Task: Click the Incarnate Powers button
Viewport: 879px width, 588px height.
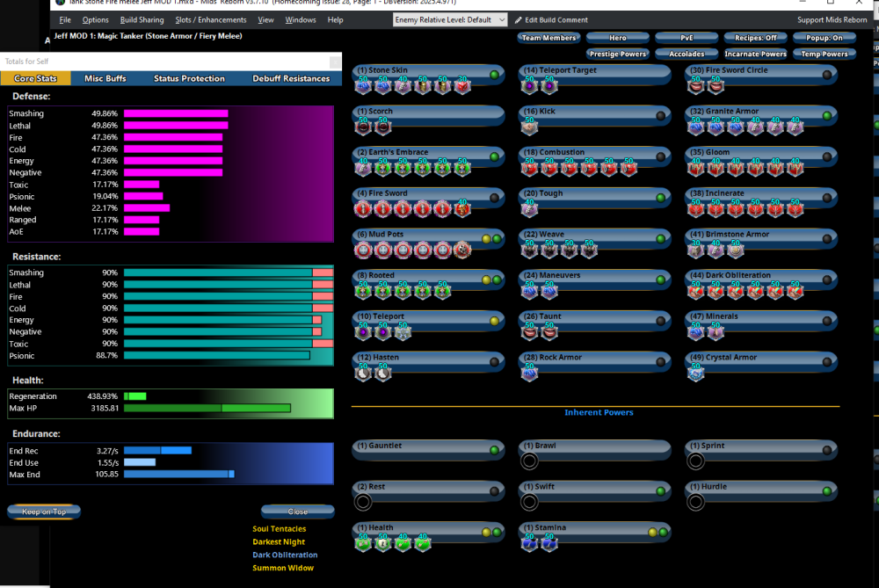Action: click(x=755, y=54)
